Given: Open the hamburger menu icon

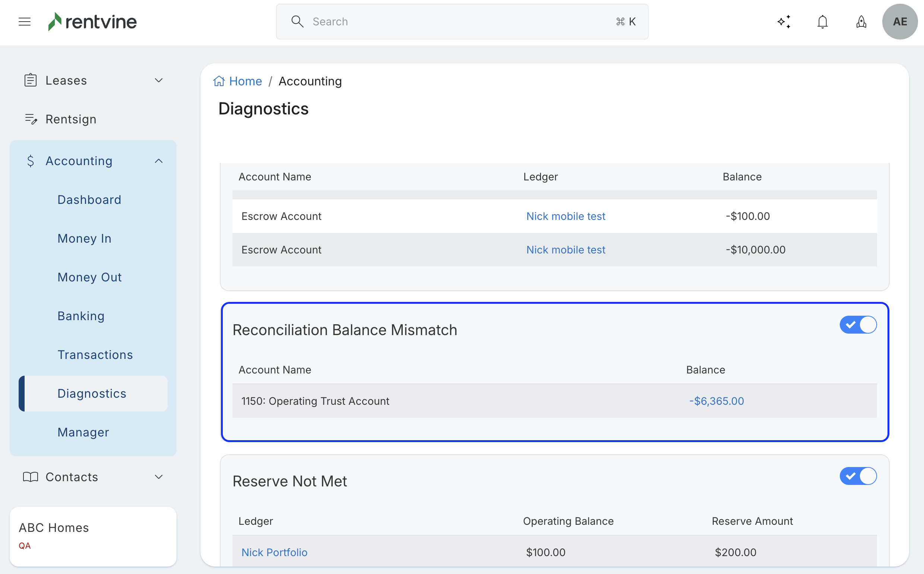Looking at the screenshot, I should click(25, 22).
